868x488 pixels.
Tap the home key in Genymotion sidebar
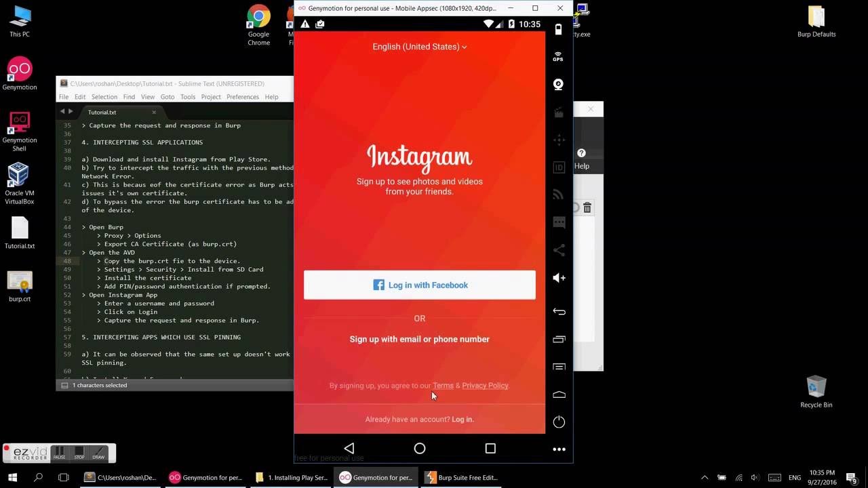(x=559, y=394)
